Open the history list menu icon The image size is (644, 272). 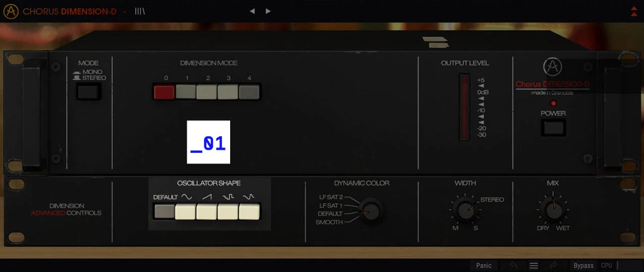pos(533,265)
